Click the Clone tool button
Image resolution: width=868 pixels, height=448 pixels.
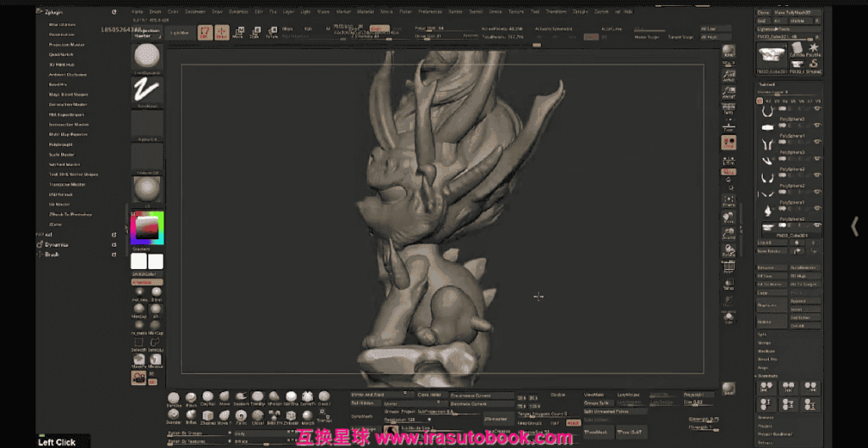pyautogui.click(x=764, y=12)
